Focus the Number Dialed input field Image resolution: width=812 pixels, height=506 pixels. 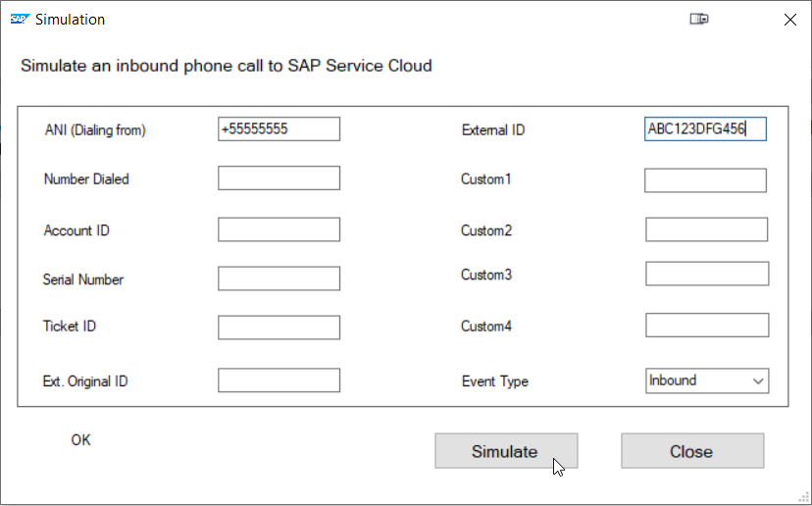click(x=279, y=178)
